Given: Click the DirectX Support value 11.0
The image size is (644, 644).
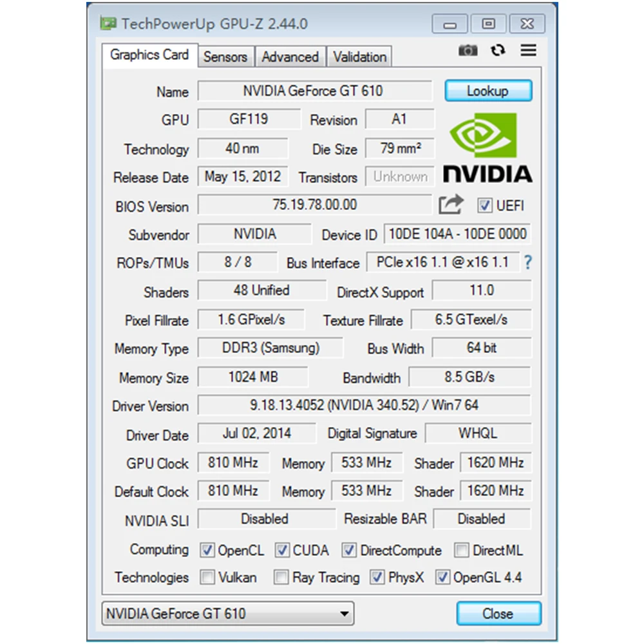Looking at the screenshot, I should click(482, 290).
